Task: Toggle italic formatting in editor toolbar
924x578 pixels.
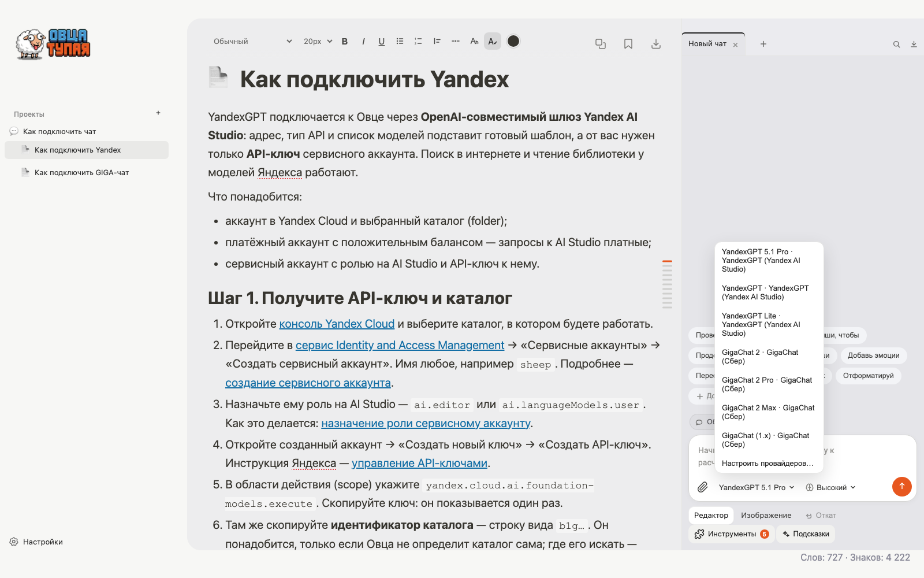Action: 363,42
